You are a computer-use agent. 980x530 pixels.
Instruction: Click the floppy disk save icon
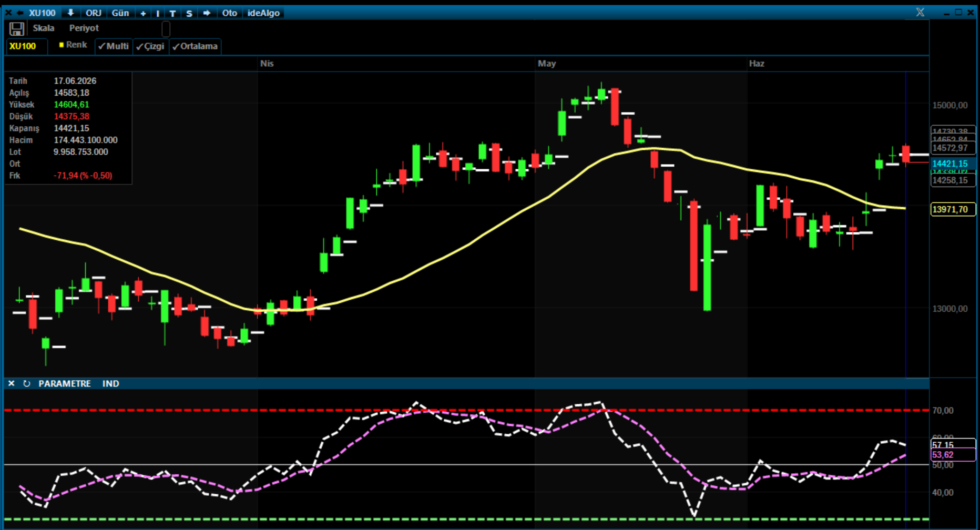(16, 29)
